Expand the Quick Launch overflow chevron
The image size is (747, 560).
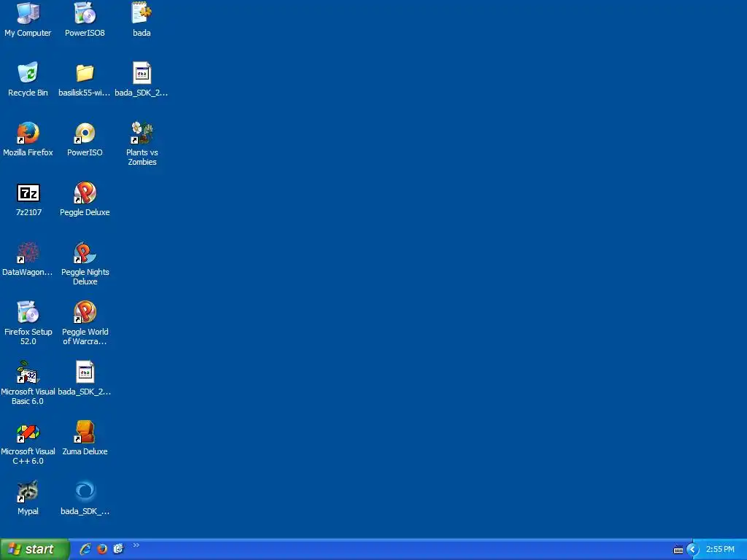coord(136,545)
